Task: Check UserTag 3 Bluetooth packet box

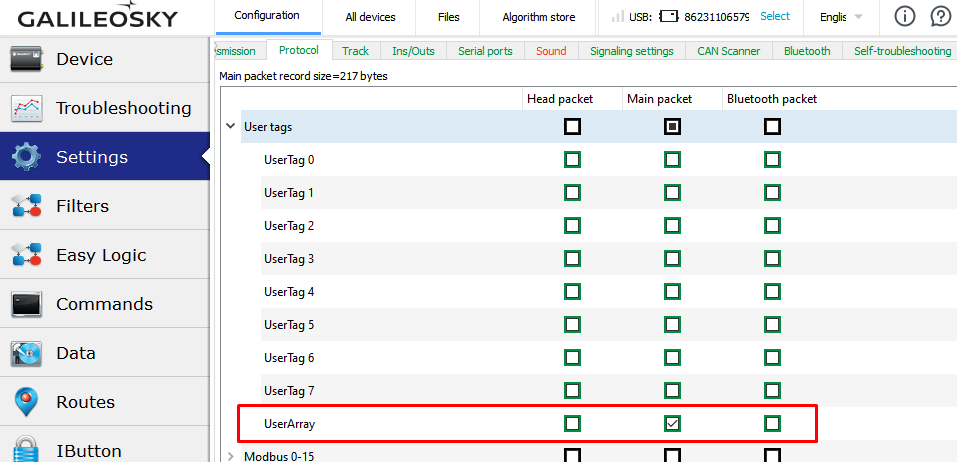Action: (772, 259)
